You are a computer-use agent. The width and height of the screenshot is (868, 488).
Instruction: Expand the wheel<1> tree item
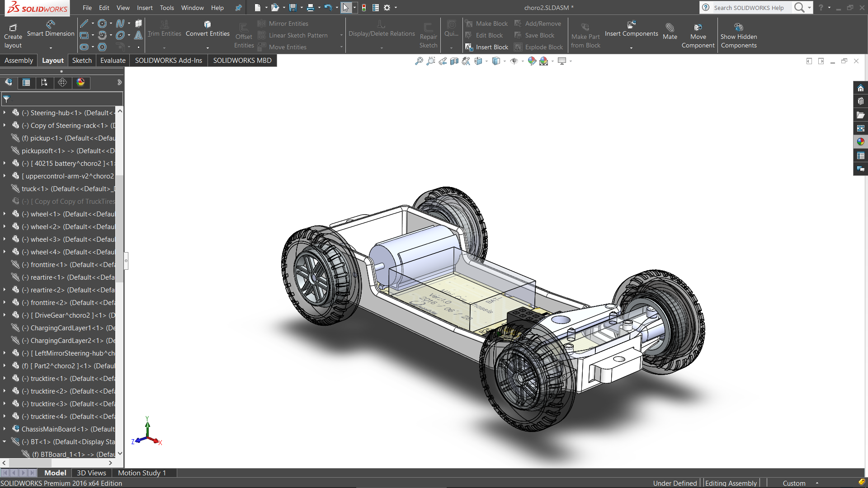(x=5, y=214)
